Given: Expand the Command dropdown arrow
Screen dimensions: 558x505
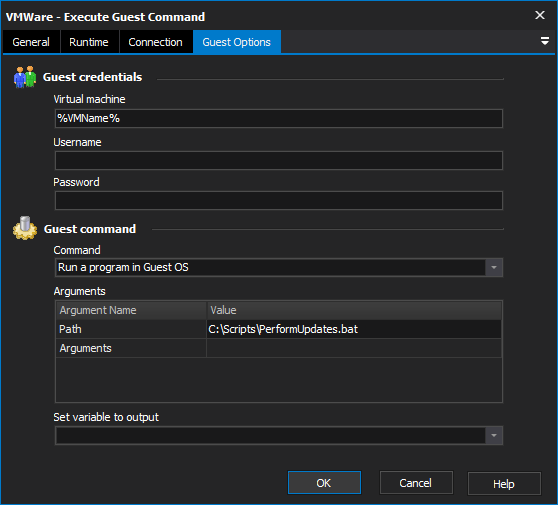Looking at the screenshot, I should (x=494, y=268).
